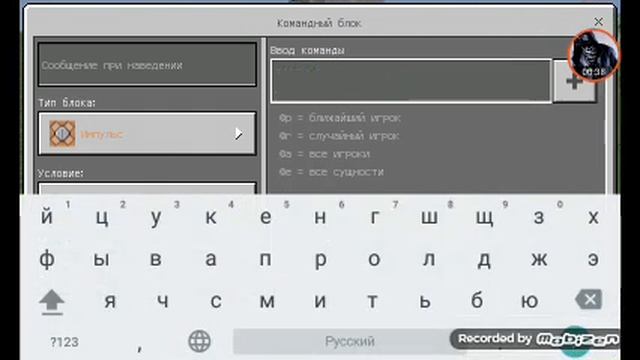
Task: Tap the к key
Action: [211, 216]
